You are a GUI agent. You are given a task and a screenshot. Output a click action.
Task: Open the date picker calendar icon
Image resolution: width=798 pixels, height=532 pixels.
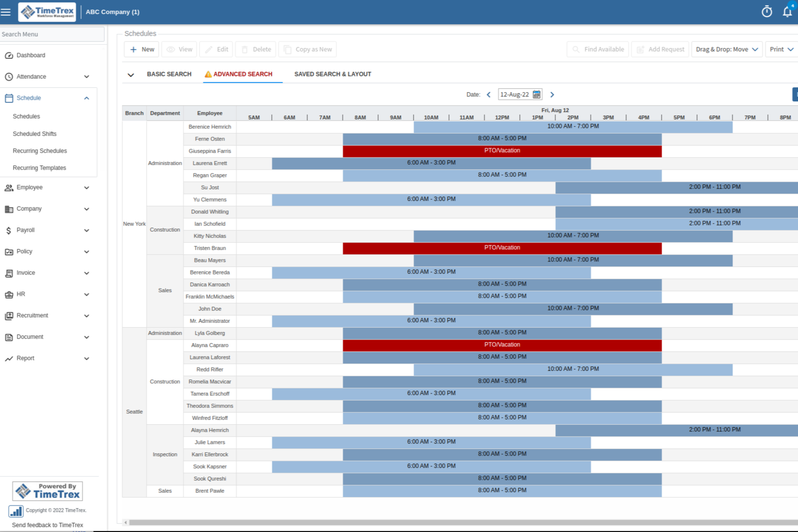point(536,94)
